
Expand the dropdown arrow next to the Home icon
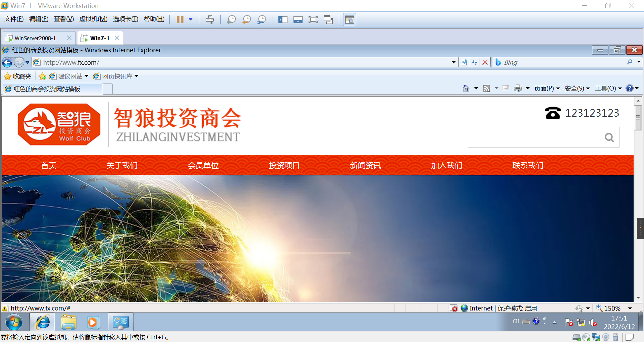[x=476, y=88]
